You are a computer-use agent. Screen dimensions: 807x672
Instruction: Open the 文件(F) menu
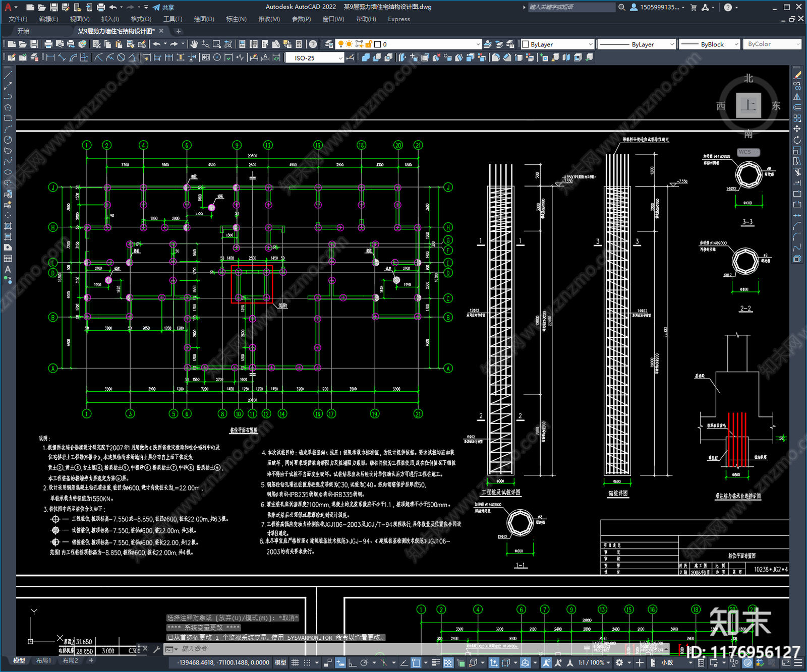coord(18,19)
